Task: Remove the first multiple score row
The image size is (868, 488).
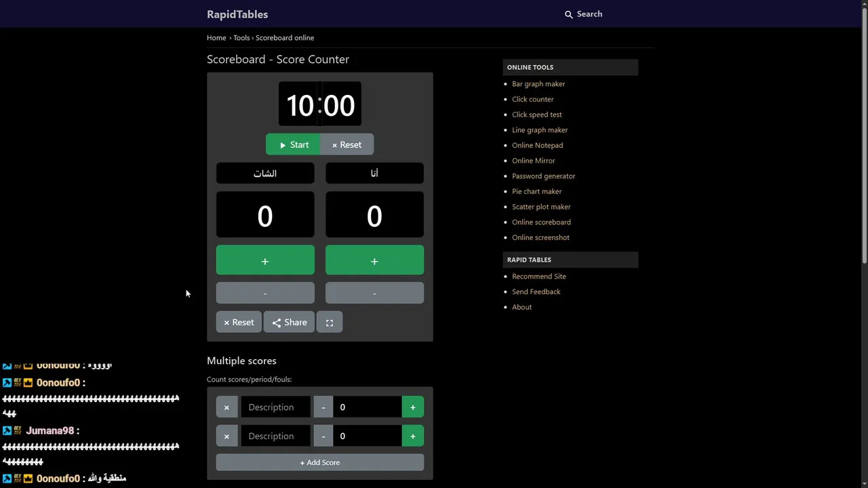Action: [x=226, y=407]
